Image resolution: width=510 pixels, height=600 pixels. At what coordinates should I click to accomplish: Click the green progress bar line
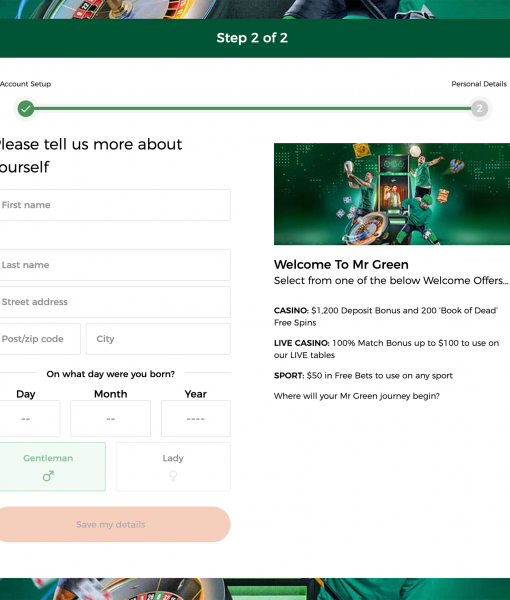[x=253, y=109]
